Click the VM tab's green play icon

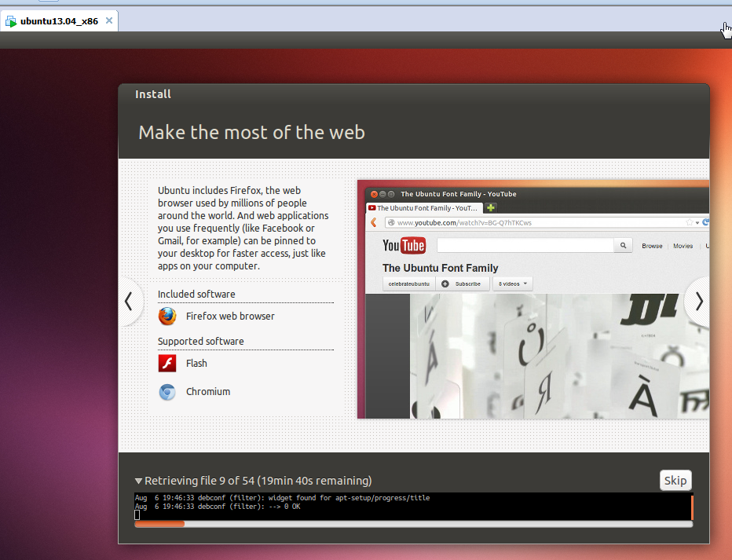pyautogui.click(x=11, y=21)
